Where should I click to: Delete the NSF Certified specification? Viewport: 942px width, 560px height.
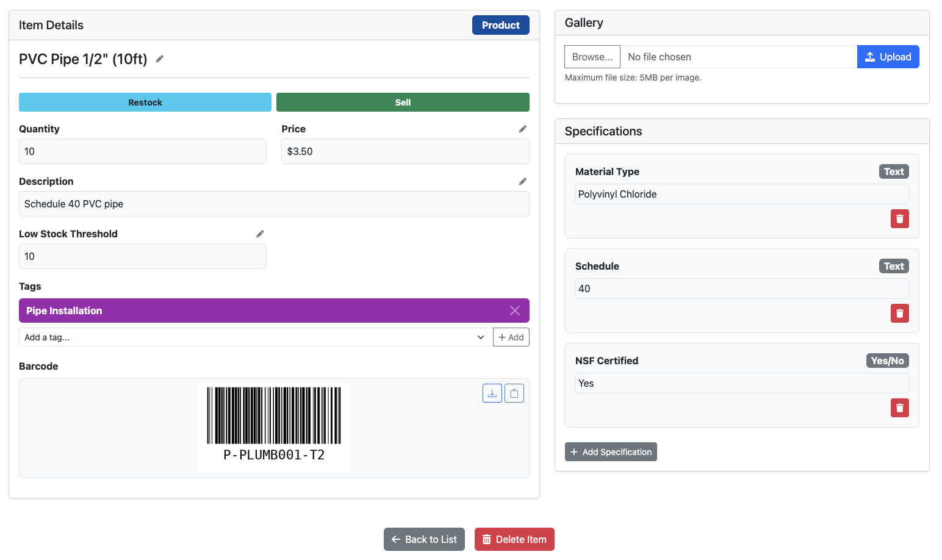[x=899, y=407]
